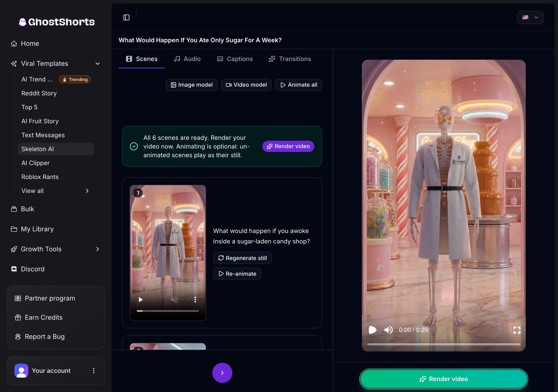Select the Skeleton AI template

(56, 149)
